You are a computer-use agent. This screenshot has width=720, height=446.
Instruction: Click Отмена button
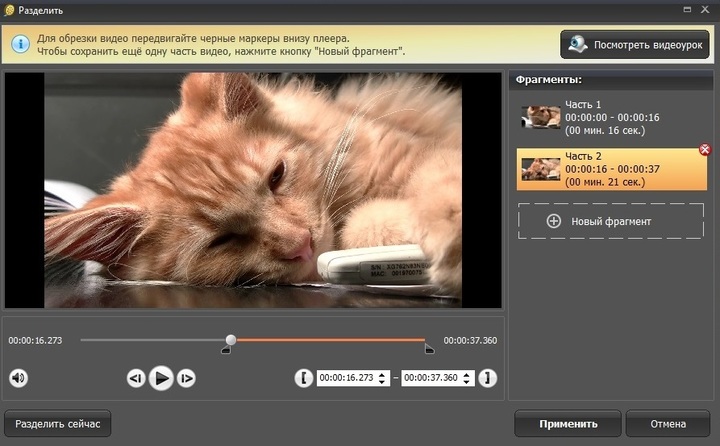point(668,423)
